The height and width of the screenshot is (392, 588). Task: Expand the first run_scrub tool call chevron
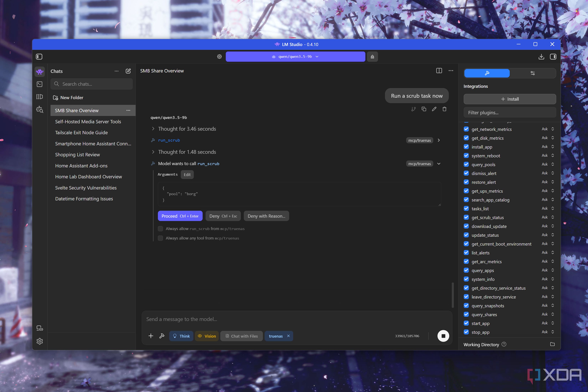tap(439, 140)
